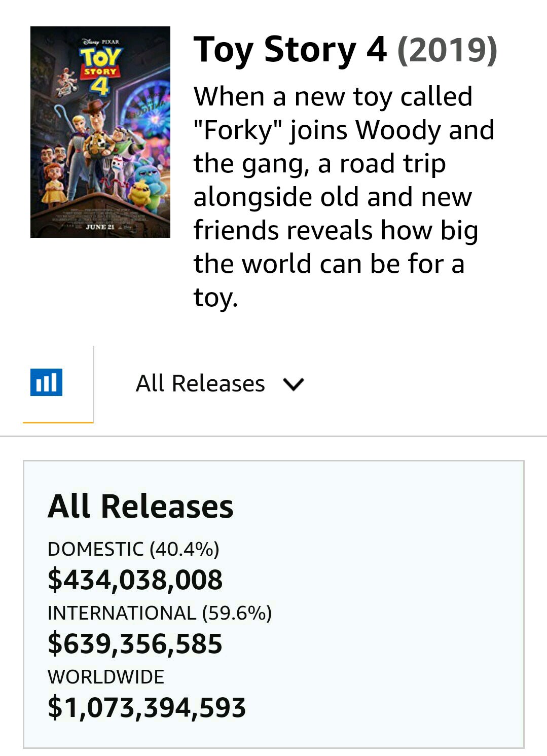Click the DOMESTIC (40.4%) label
Viewport: 547px width, 756px height.
point(133,549)
